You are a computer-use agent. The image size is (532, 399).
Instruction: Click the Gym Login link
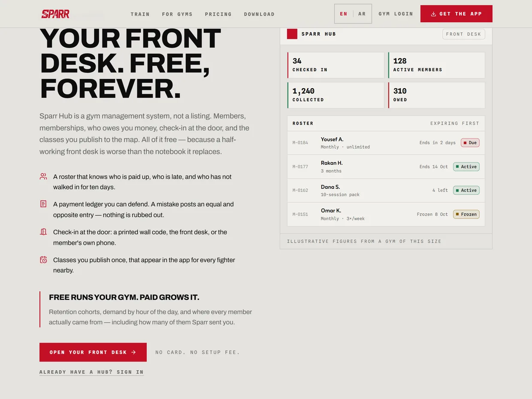point(396,14)
